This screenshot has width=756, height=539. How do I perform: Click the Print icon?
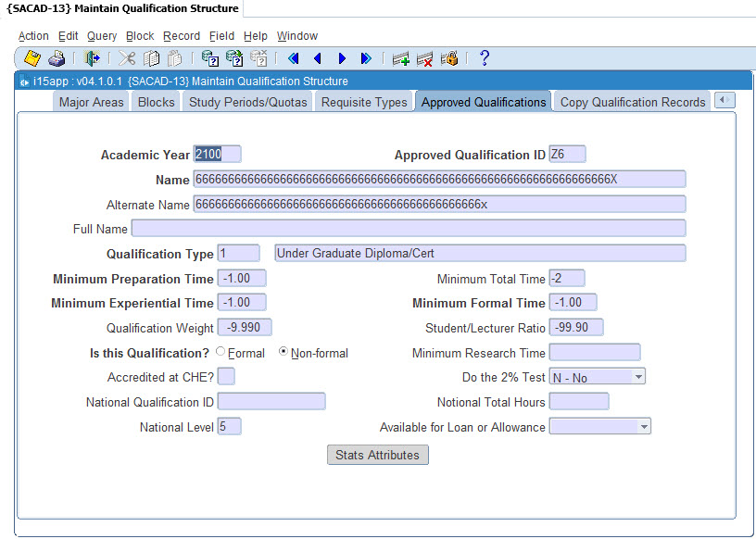pos(57,58)
